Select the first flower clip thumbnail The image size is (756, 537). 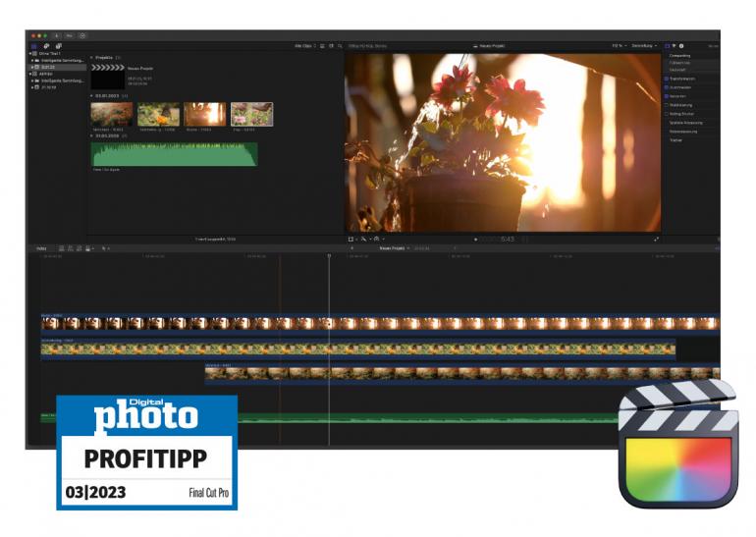click(112, 114)
